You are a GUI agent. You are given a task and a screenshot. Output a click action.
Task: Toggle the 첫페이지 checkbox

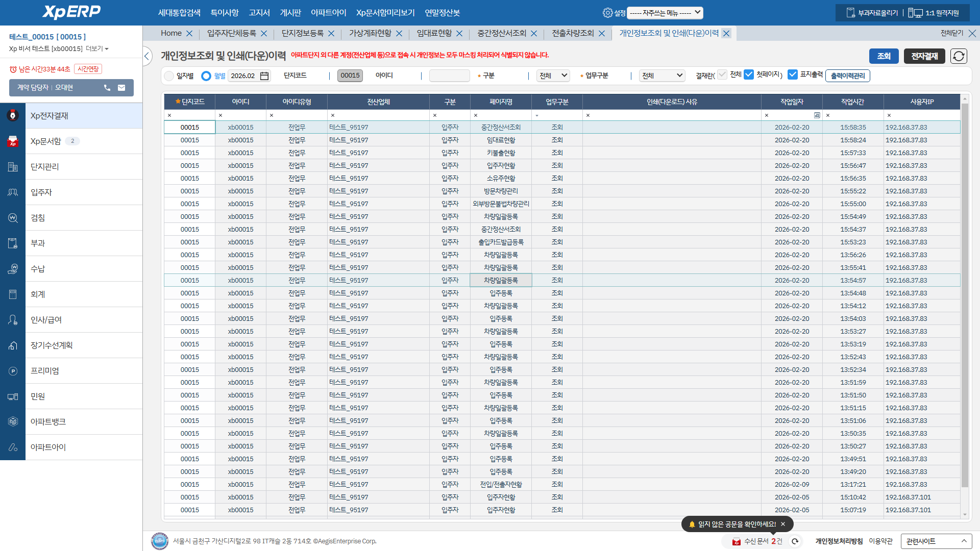click(x=749, y=74)
